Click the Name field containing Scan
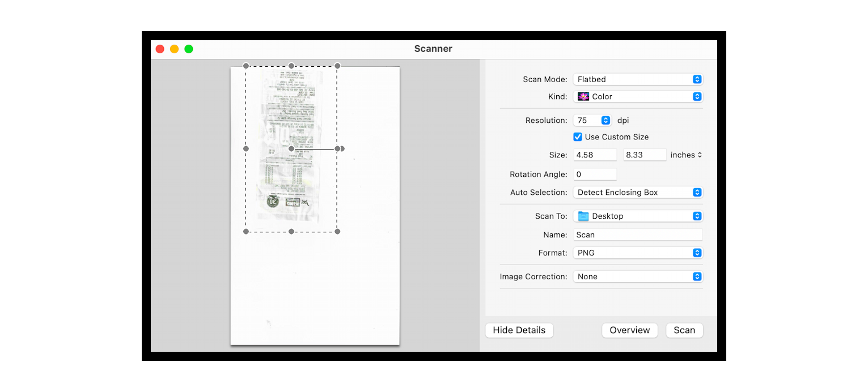This screenshot has height=392, width=868. (638, 235)
